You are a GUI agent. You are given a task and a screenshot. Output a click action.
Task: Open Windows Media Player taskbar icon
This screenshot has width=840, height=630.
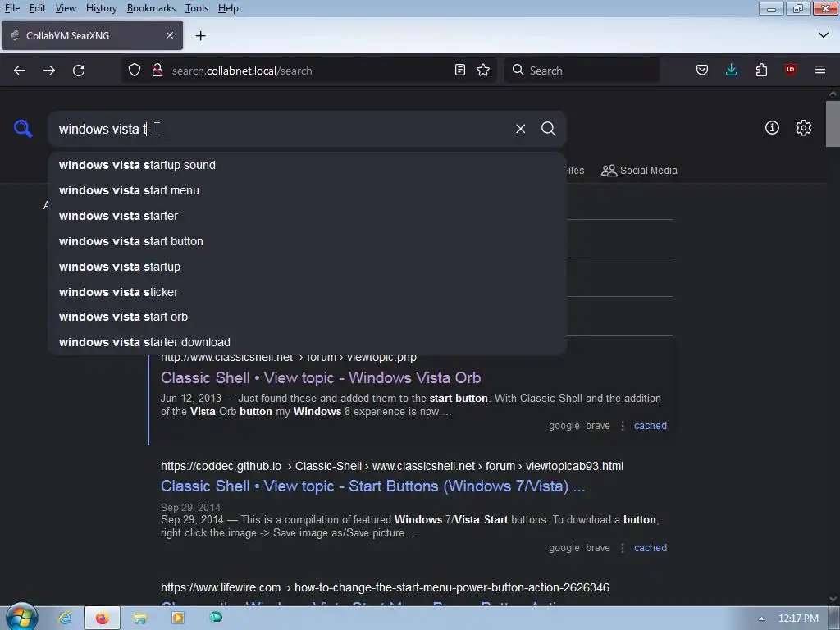pos(177,619)
